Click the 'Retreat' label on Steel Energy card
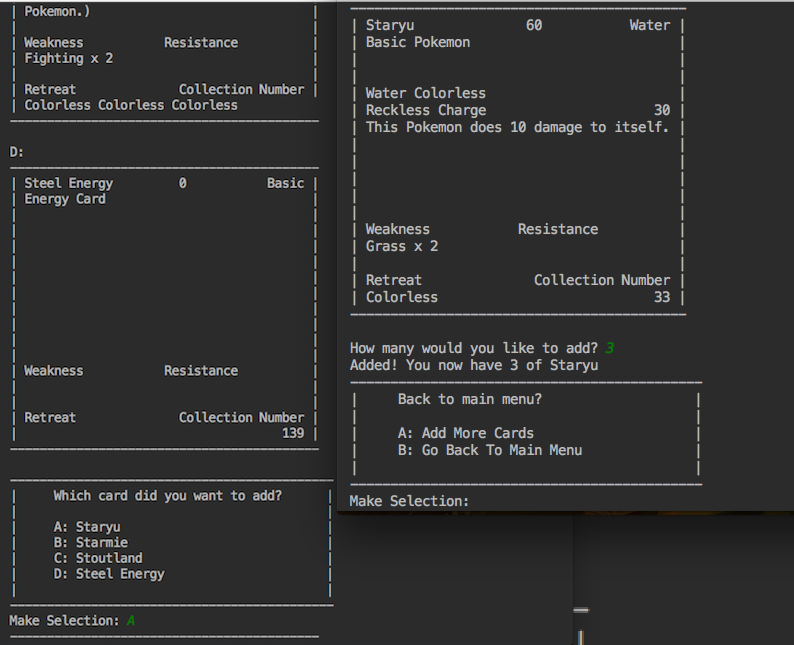Screen dimensions: 794x645 50,418
